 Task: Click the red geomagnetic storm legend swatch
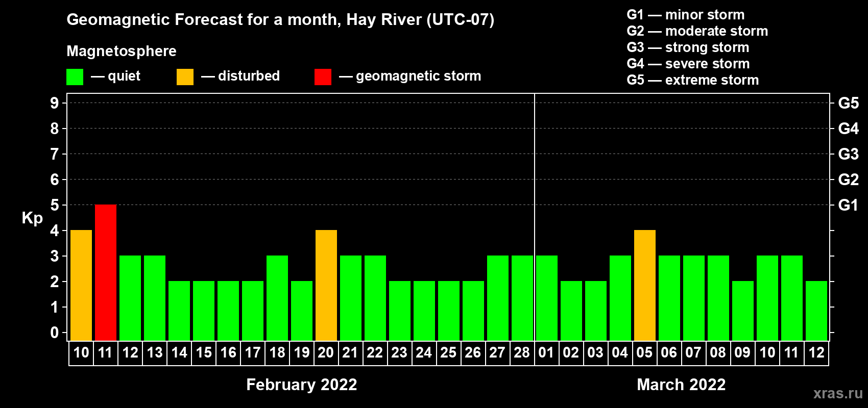[x=323, y=77]
